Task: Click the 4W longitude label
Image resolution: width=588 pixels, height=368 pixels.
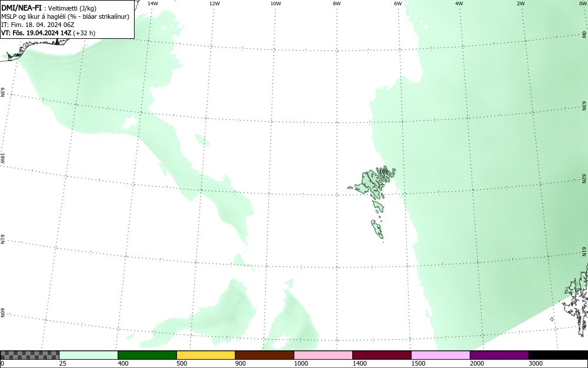Action: (x=459, y=4)
